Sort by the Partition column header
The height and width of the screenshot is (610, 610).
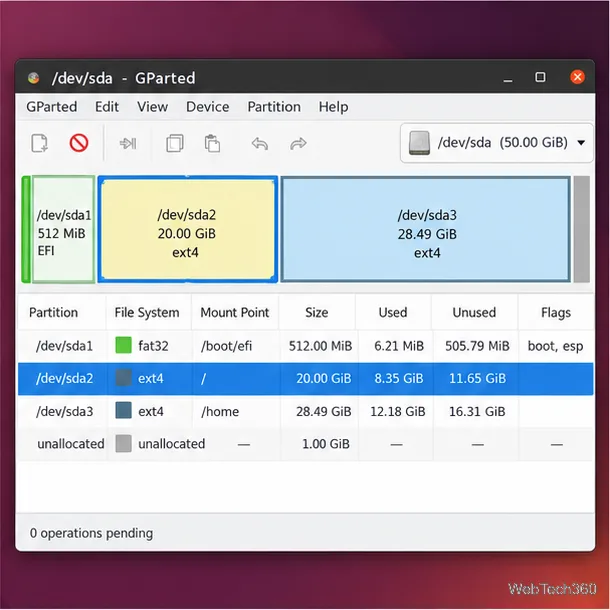point(62,312)
